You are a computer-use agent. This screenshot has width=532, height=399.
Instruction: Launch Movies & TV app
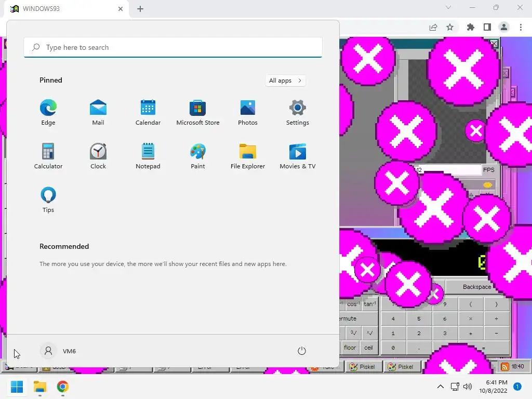click(298, 156)
